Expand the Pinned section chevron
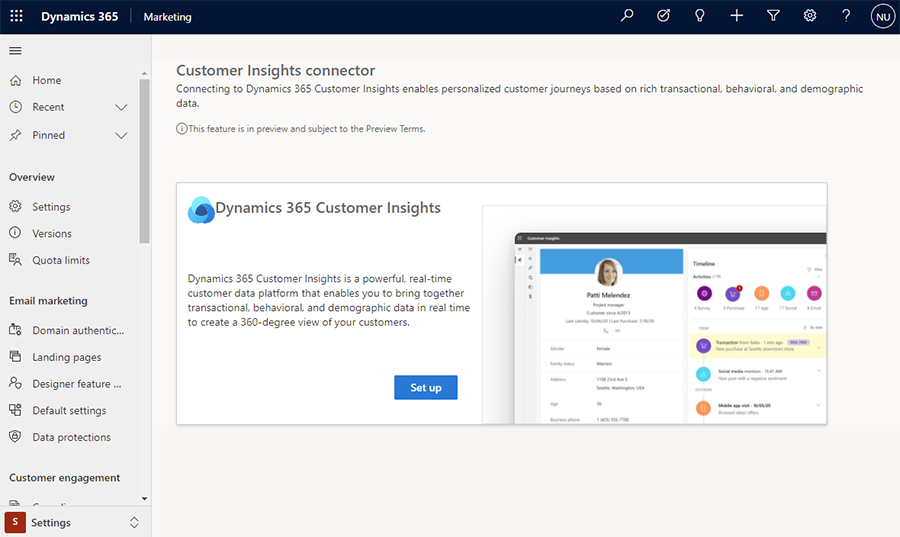Screen dimensions: 900x537 tap(121, 135)
